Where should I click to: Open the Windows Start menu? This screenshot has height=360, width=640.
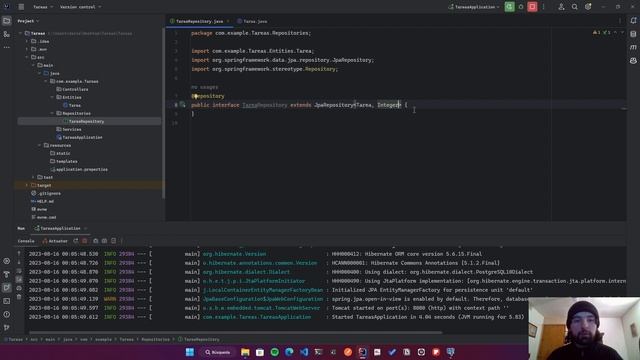[190, 352]
